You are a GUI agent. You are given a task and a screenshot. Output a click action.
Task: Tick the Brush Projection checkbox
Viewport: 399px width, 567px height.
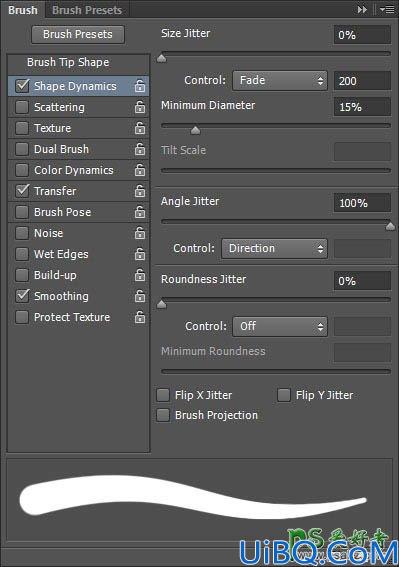[163, 415]
